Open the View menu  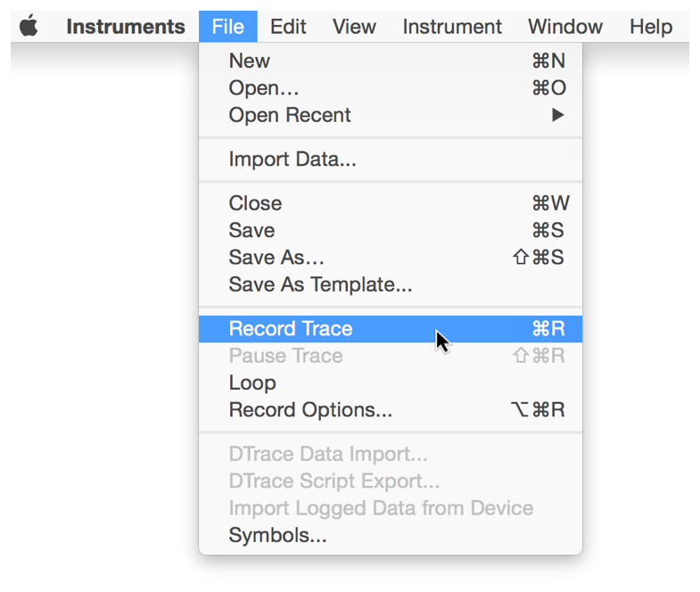[354, 27]
